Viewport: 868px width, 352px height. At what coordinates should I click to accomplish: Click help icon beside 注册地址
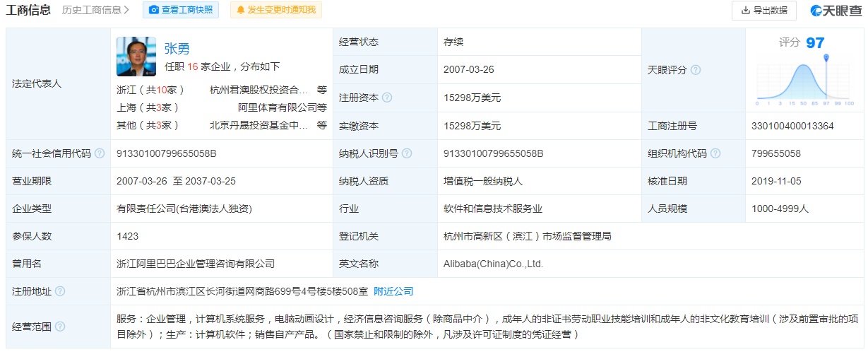click(x=60, y=291)
